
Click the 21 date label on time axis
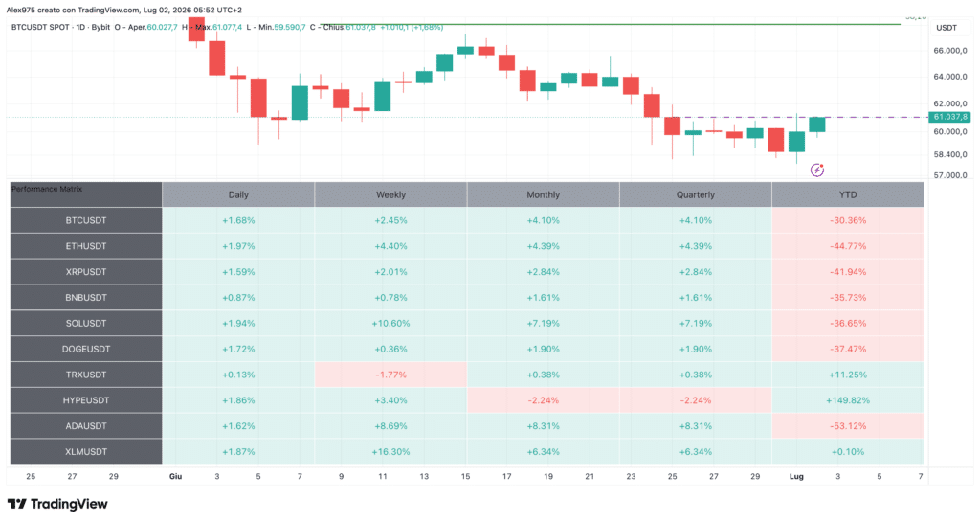pyautogui.click(x=590, y=476)
